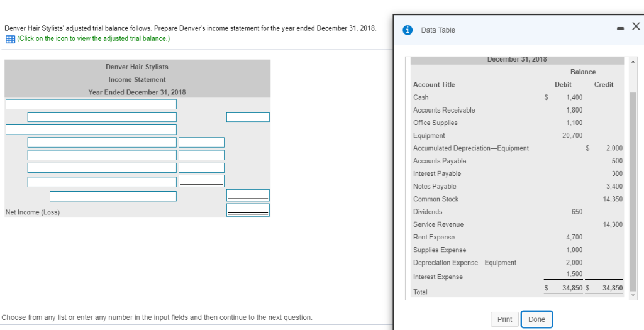
Task: Select the 'Accounts Payable' row label
Action: coord(440,161)
